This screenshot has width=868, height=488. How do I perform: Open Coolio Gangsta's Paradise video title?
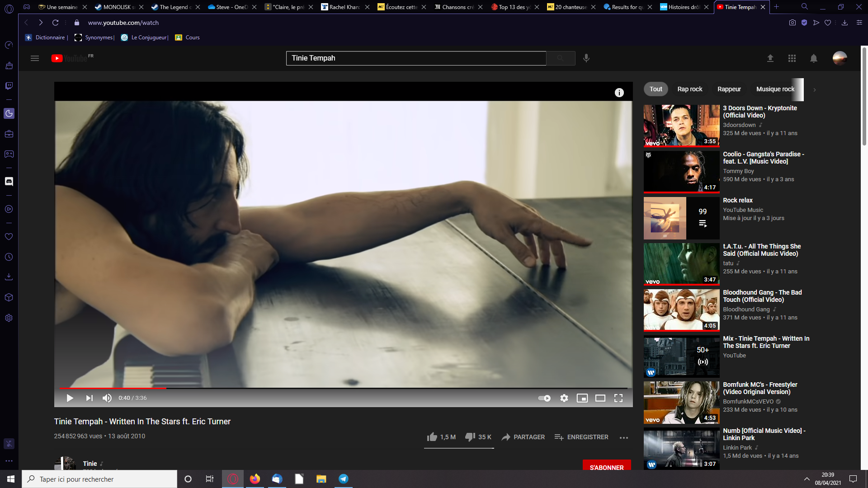click(764, 158)
